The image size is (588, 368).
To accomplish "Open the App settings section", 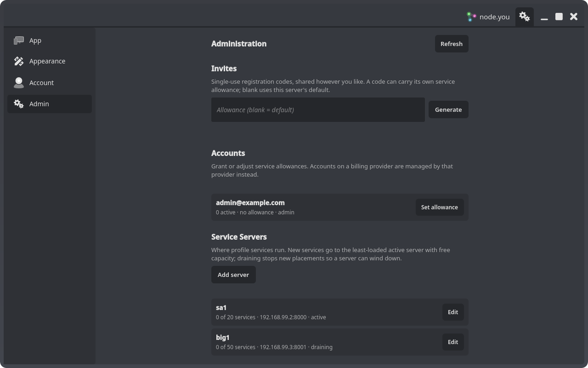I will pyautogui.click(x=50, y=40).
